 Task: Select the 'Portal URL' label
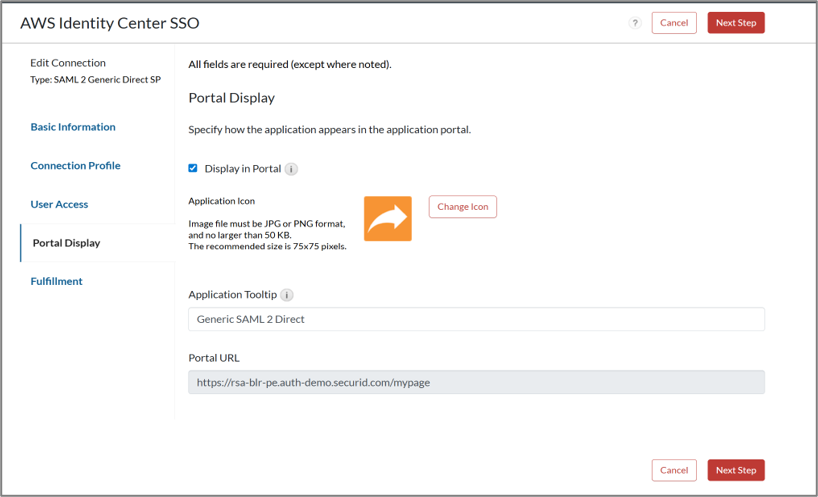[214, 358]
